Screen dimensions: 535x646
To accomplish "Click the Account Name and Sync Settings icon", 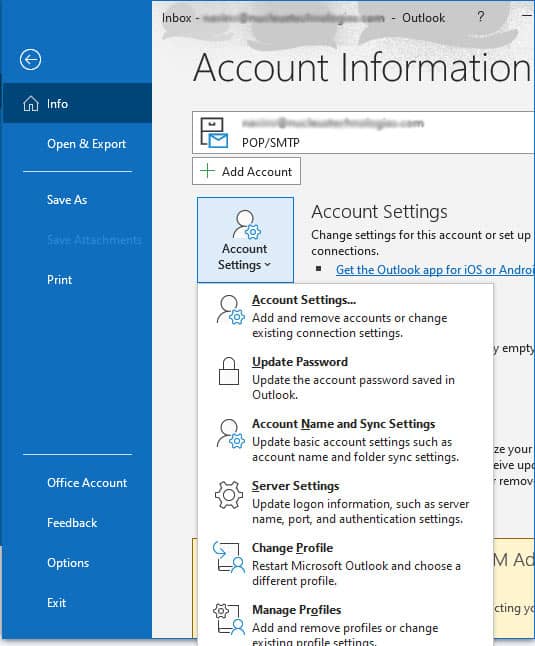I will click(230, 434).
